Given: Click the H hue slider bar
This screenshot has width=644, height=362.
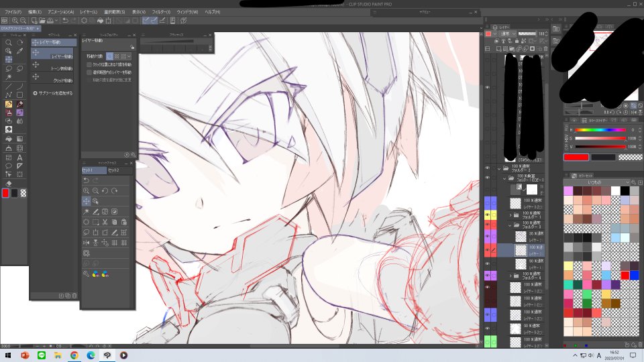Looking at the screenshot, I should [x=600, y=129].
